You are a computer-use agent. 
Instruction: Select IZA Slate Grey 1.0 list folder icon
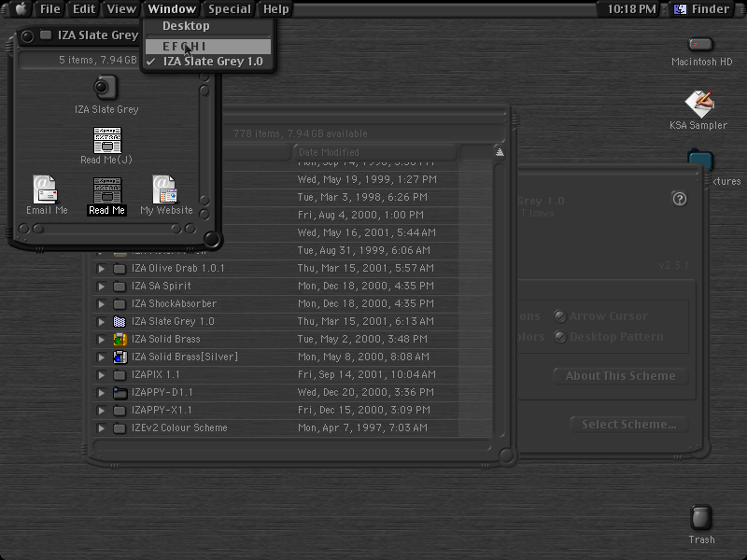(x=120, y=321)
